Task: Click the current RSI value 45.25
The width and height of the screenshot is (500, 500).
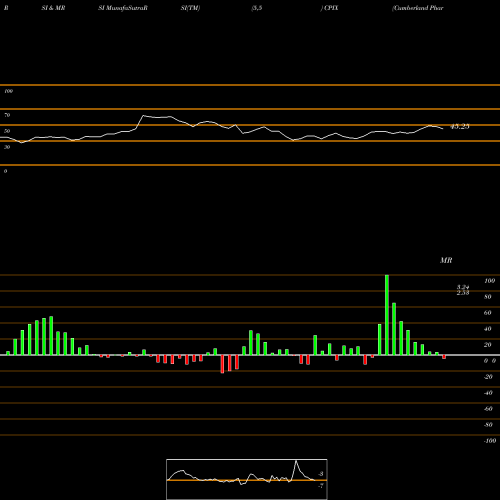Action: point(460,127)
